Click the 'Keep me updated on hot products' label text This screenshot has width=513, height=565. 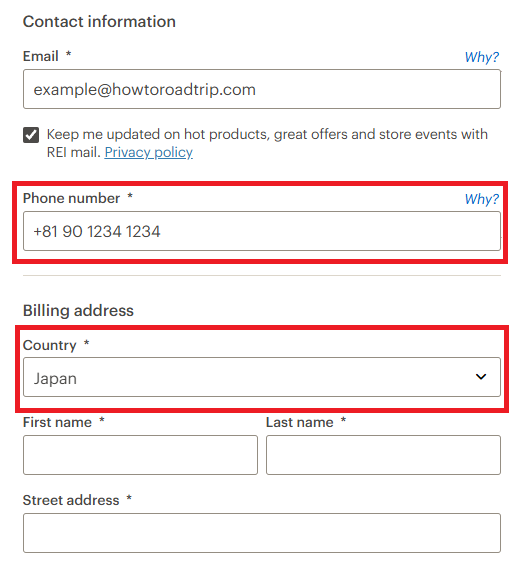[267, 143]
